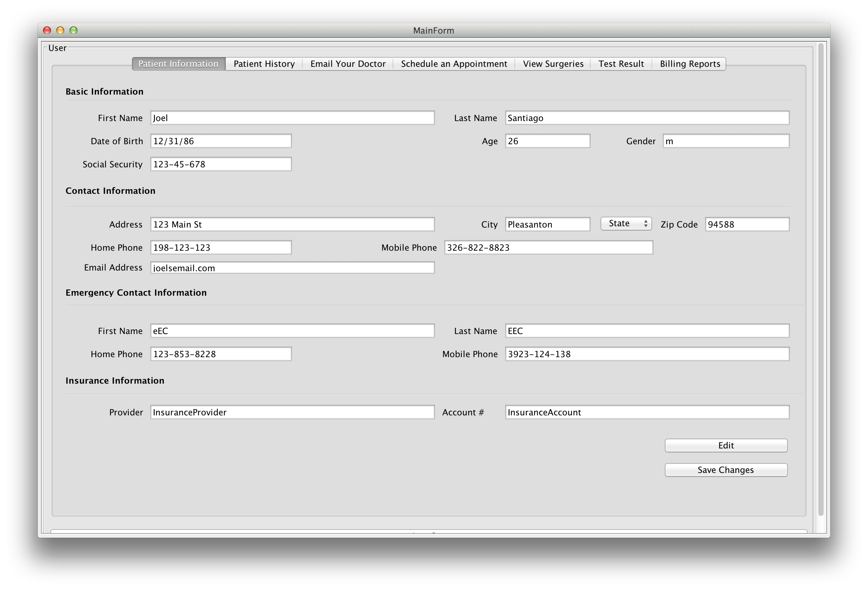The image size is (868, 590).
Task: Click the Save Changes button
Action: (x=726, y=470)
